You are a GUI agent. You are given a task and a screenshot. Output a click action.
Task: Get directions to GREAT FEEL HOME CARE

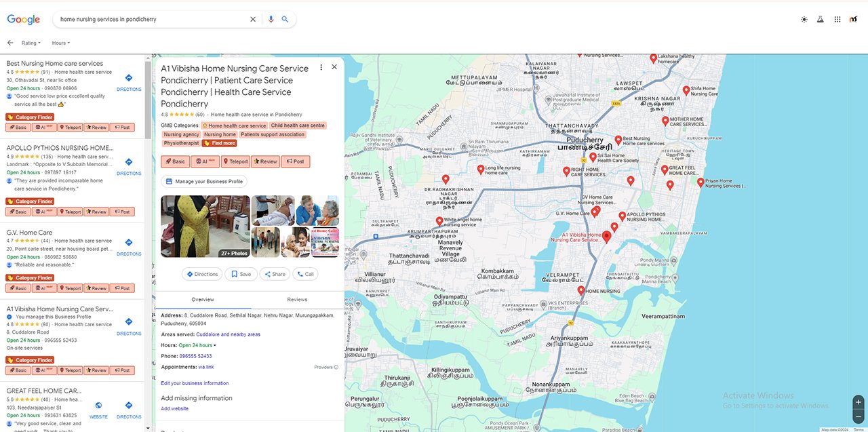(129, 410)
